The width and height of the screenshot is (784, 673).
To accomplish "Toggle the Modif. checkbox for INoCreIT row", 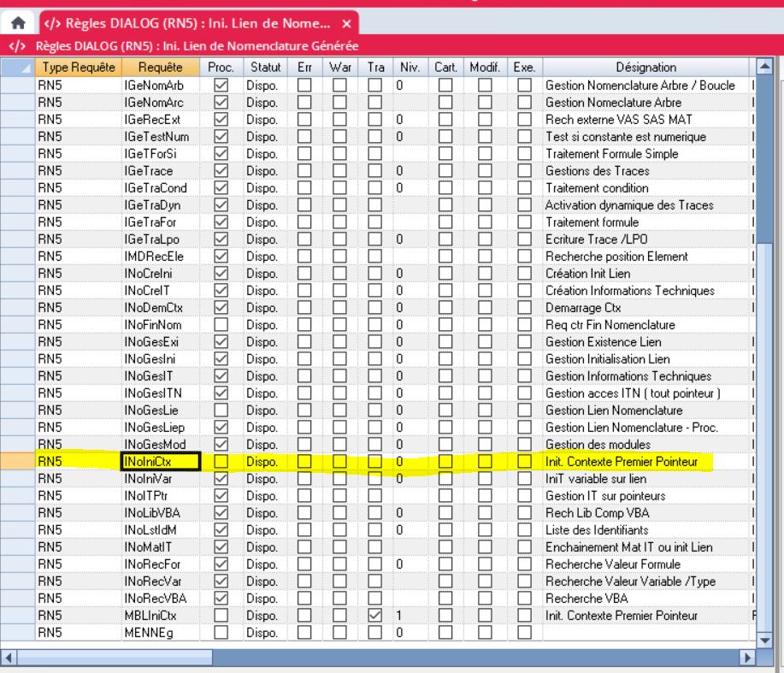I will (x=485, y=291).
